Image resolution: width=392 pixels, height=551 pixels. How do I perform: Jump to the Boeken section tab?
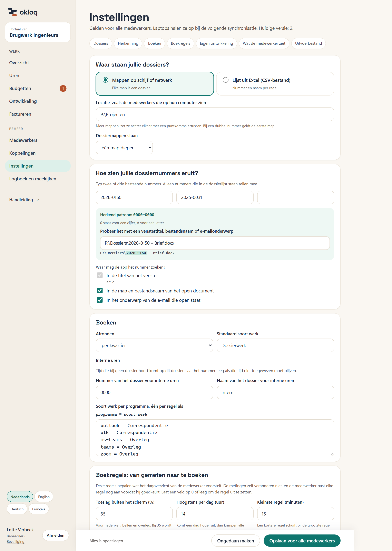(155, 43)
